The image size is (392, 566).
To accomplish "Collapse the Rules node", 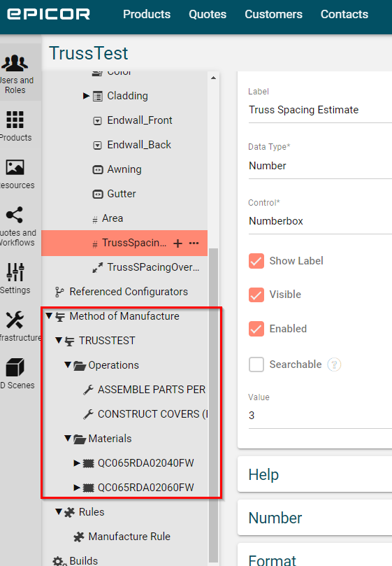I will click(59, 512).
